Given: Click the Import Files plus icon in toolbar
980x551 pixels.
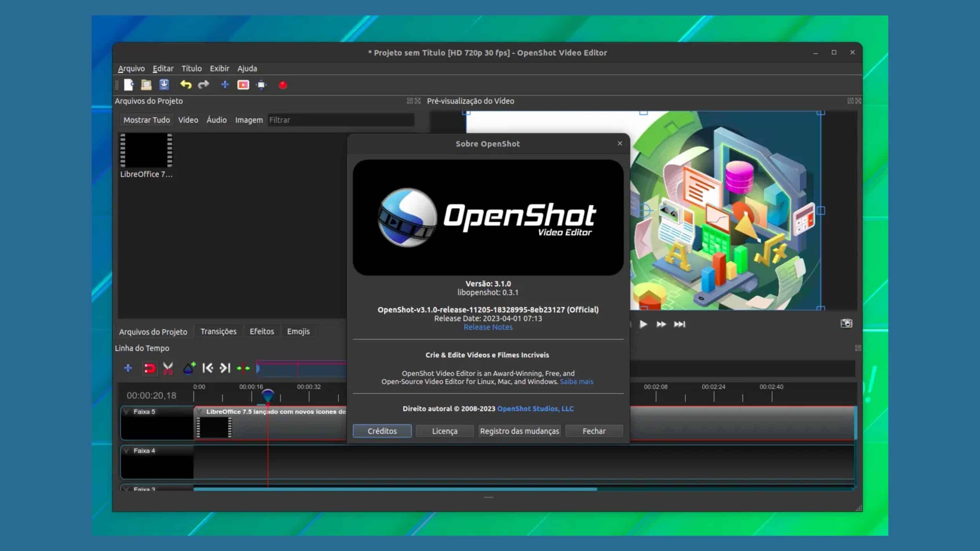Looking at the screenshot, I should (x=225, y=85).
